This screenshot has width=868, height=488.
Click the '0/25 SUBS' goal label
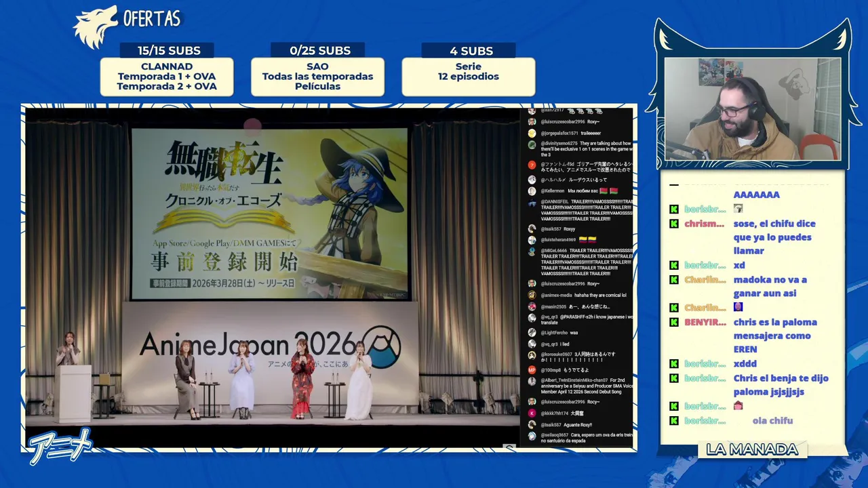click(x=320, y=50)
